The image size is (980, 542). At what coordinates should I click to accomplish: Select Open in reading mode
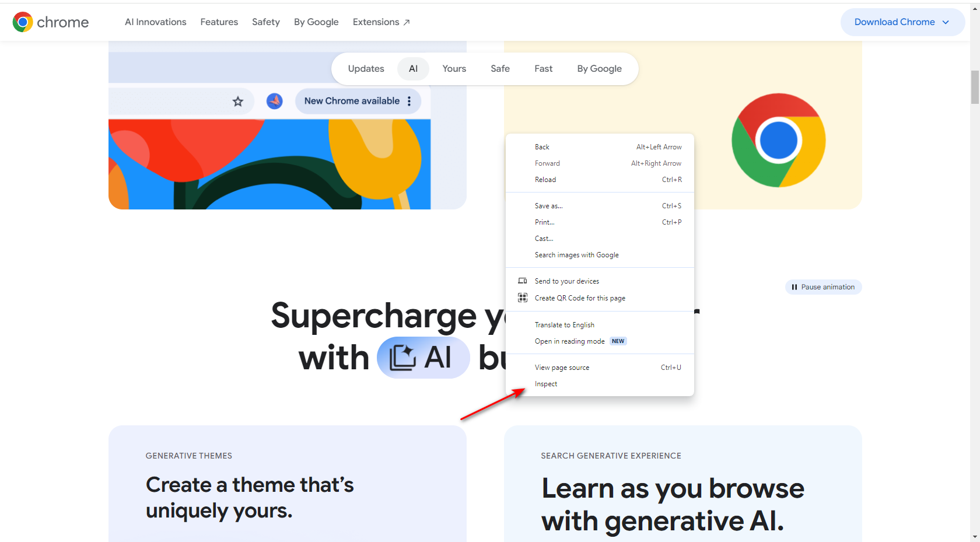click(x=569, y=341)
